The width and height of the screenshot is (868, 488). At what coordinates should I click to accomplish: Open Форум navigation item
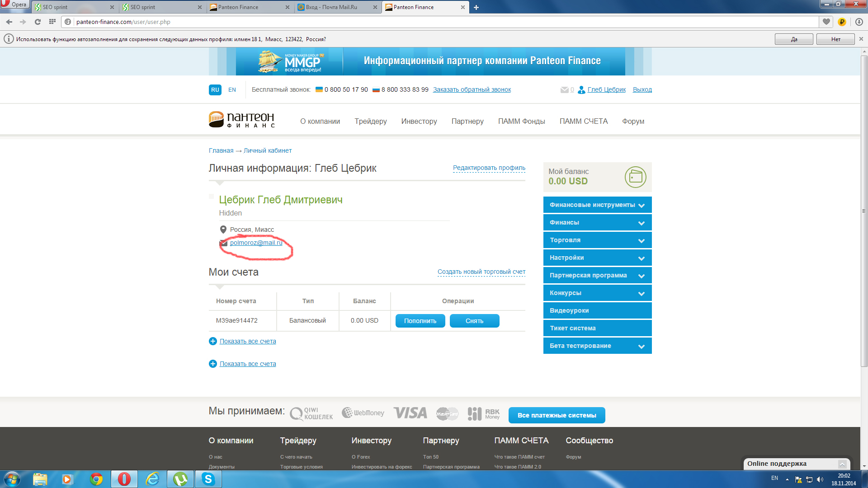pyautogui.click(x=633, y=121)
